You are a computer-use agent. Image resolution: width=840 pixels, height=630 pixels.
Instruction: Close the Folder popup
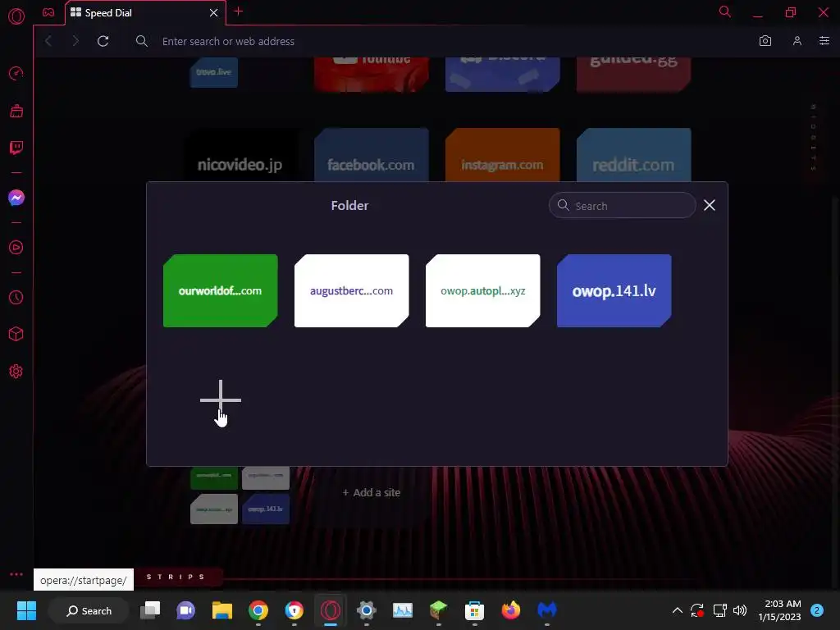710,205
